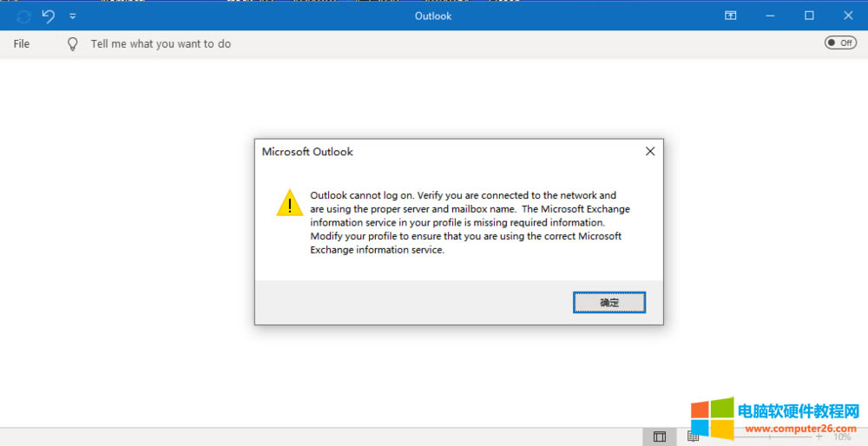Switch to Normal view in status bar

click(660, 436)
